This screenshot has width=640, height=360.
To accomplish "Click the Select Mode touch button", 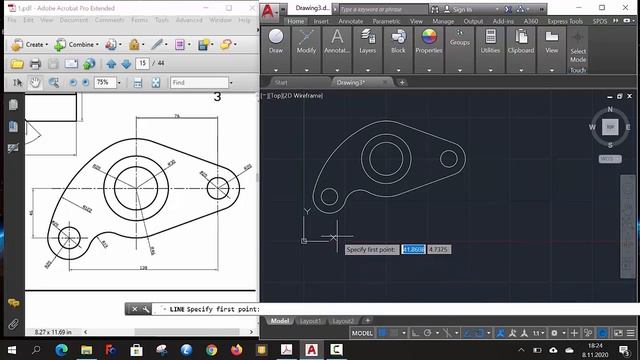I will point(578,50).
